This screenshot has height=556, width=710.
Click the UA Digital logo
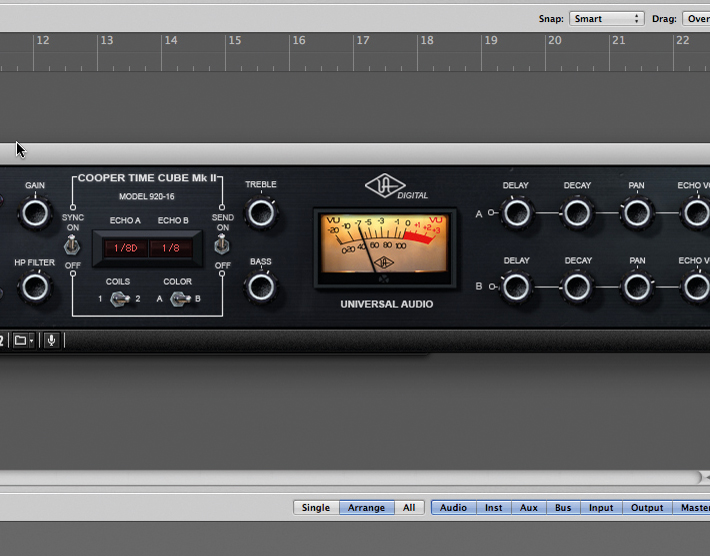[396, 187]
